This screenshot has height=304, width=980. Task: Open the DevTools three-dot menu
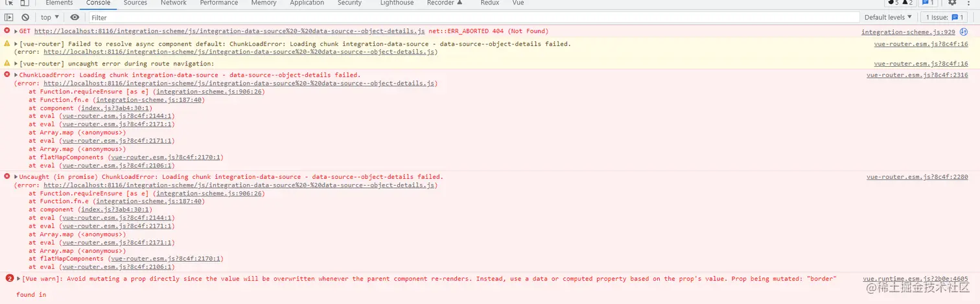coord(969,3)
